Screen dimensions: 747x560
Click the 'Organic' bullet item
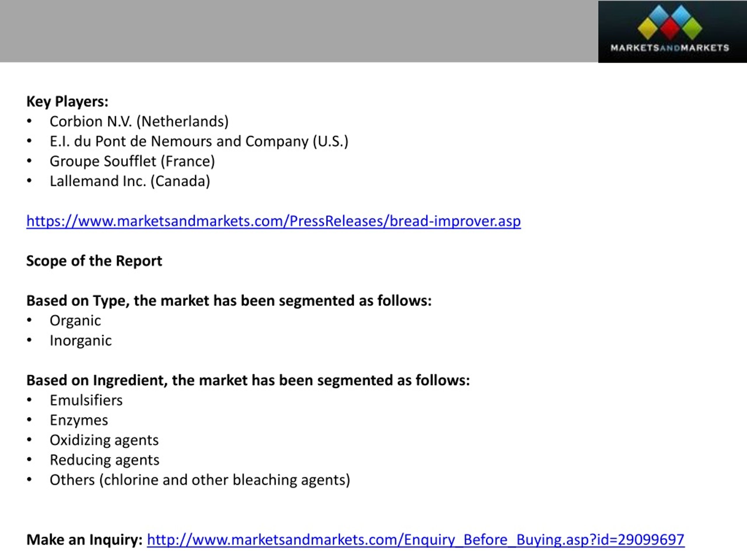tap(75, 321)
